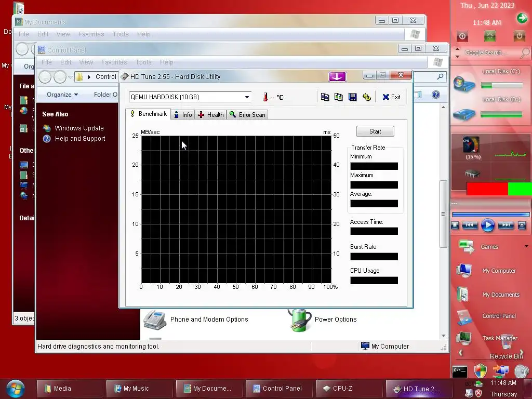Play media with the sidebar play button
Screen dimensions: 532x399
[x=487, y=225]
